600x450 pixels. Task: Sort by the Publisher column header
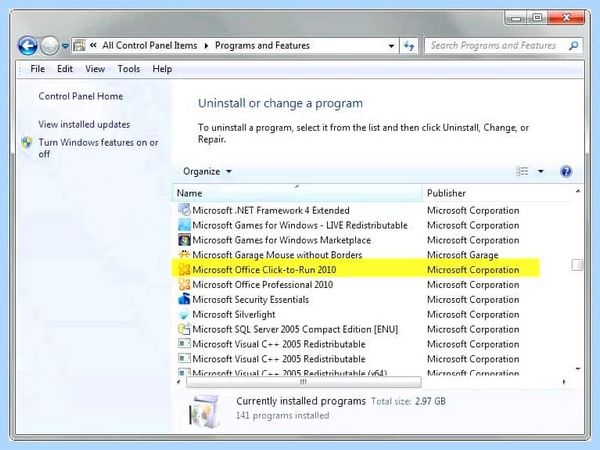coord(496,193)
